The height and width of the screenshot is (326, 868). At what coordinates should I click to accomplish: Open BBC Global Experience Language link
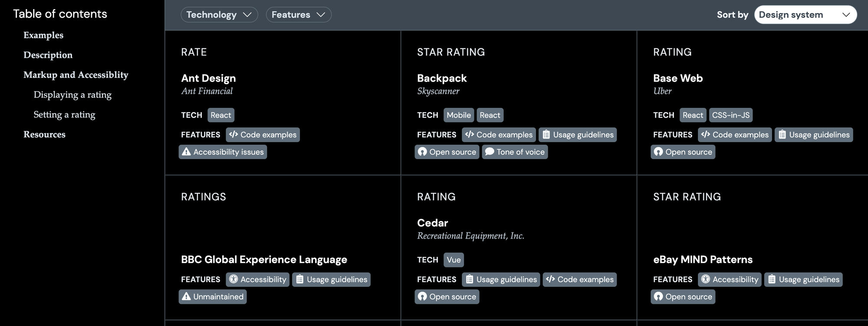[264, 259]
